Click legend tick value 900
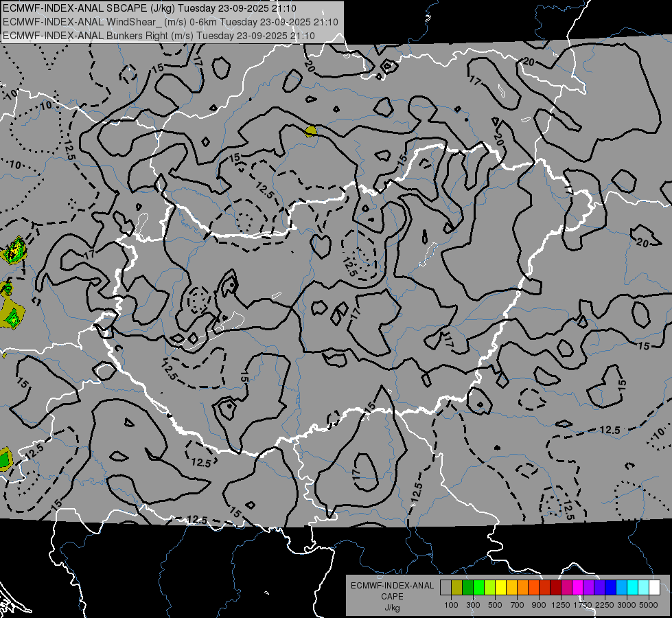Screen dimensions: 672x618 point(539,605)
